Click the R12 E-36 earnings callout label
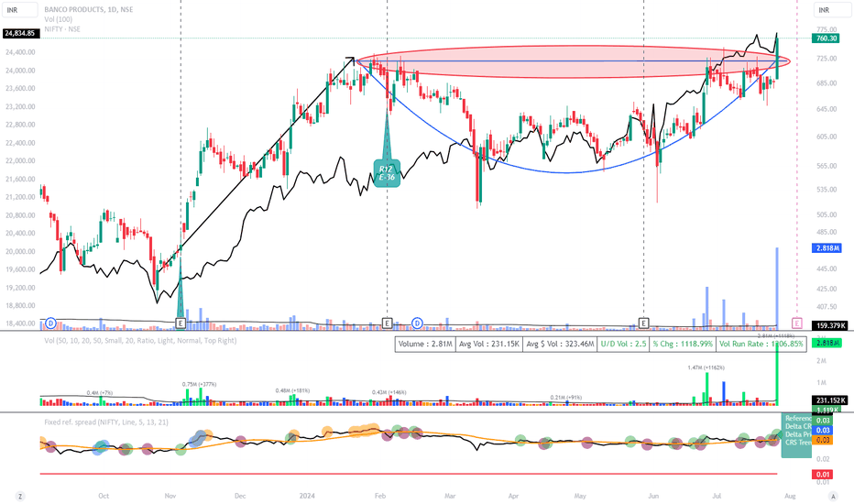Image resolution: width=854 pixels, height=504 pixels. tap(387, 173)
